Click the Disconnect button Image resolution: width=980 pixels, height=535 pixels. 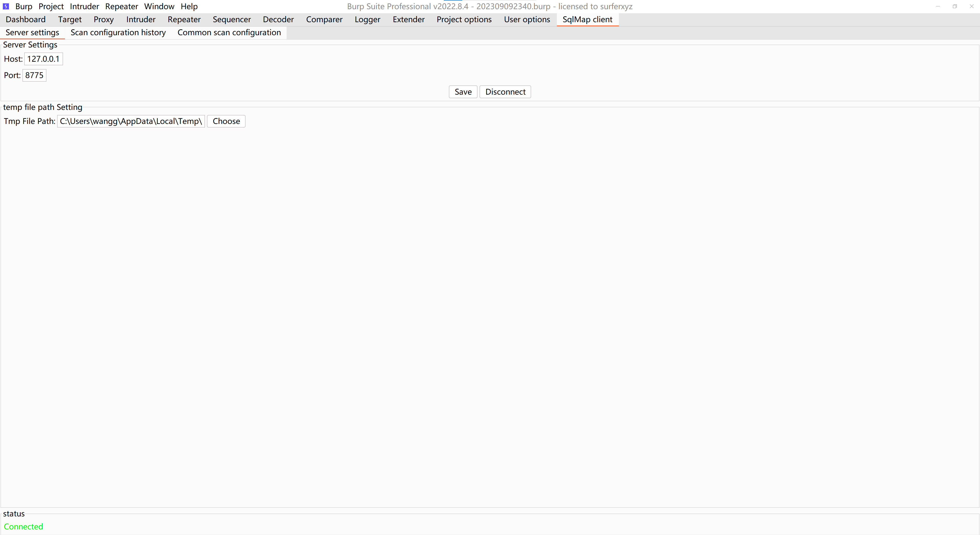click(505, 92)
